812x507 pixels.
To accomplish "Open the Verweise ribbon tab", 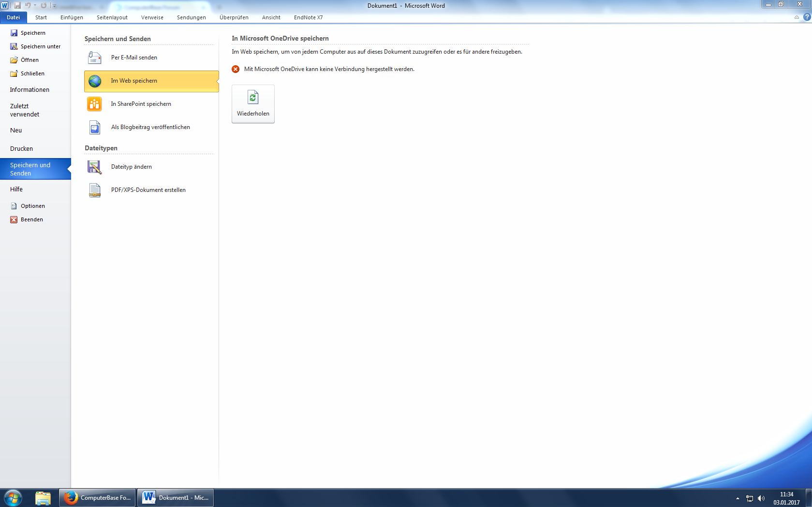I will tap(152, 17).
